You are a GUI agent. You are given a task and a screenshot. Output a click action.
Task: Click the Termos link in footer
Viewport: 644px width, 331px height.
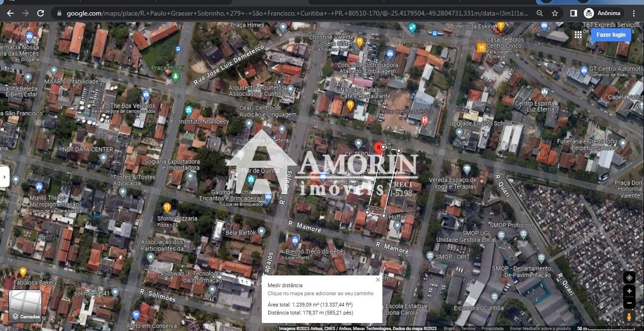click(468, 328)
